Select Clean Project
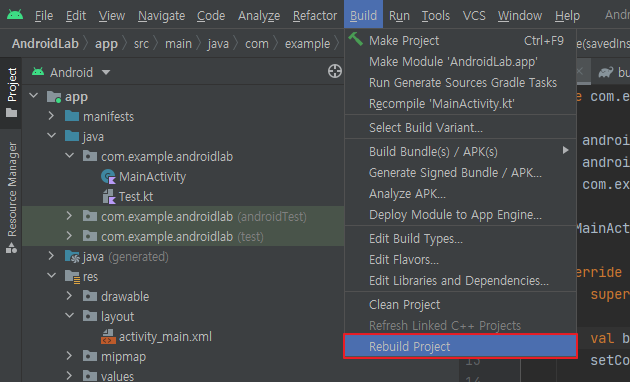Image resolution: width=630 pixels, height=382 pixels. coord(460,304)
